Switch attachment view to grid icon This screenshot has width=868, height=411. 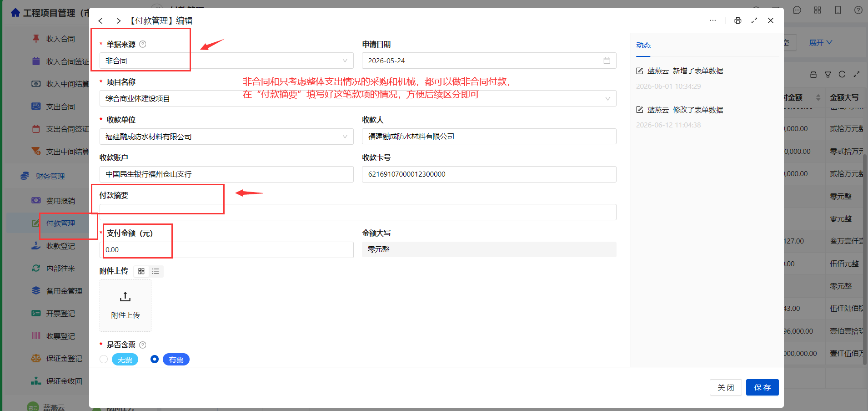(x=141, y=271)
